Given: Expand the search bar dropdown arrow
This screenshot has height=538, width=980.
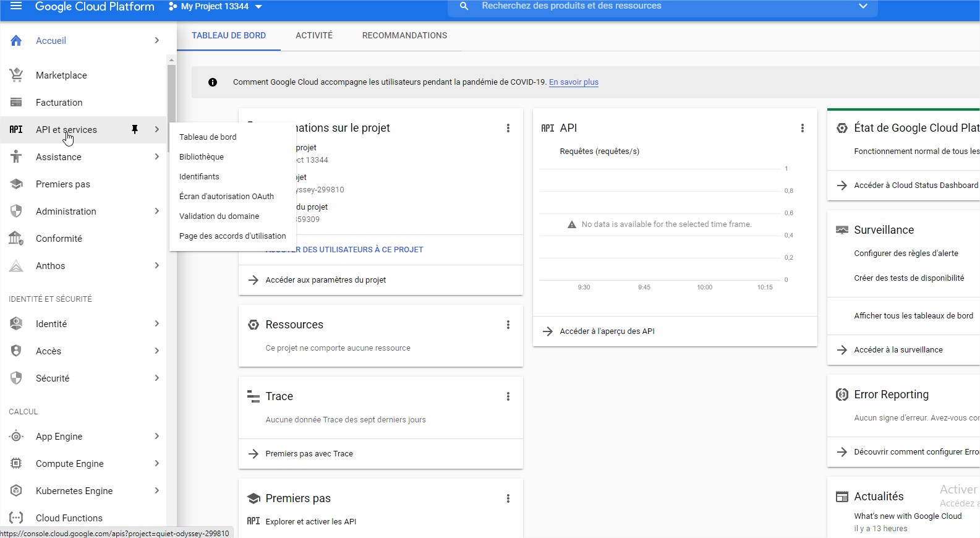Looking at the screenshot, I should click(863, 6).
